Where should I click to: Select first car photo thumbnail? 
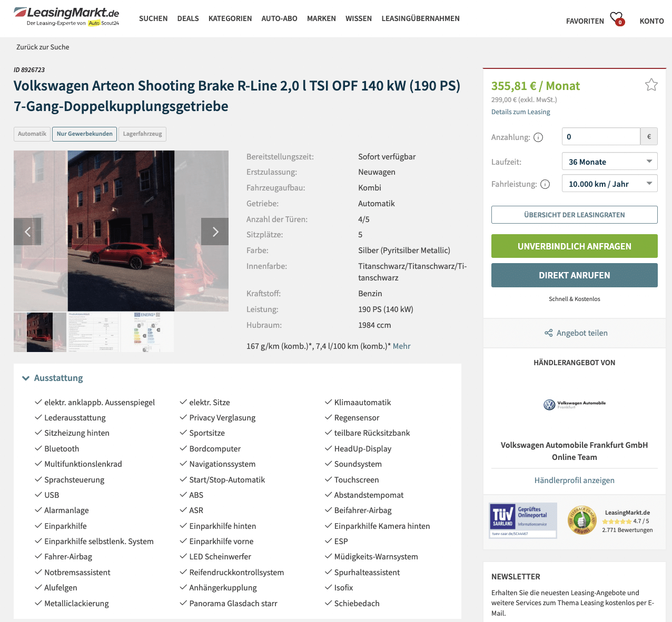(40, 332)
